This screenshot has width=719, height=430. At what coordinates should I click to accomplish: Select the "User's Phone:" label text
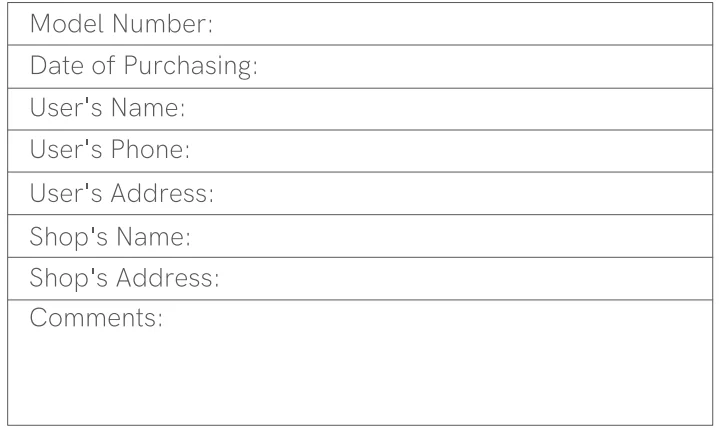111,150
